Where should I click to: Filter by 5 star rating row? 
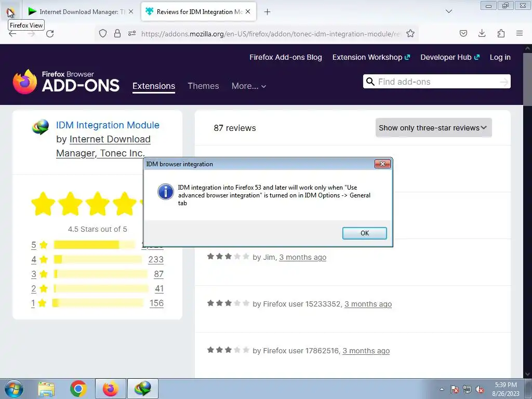click(x=97, y=245)
